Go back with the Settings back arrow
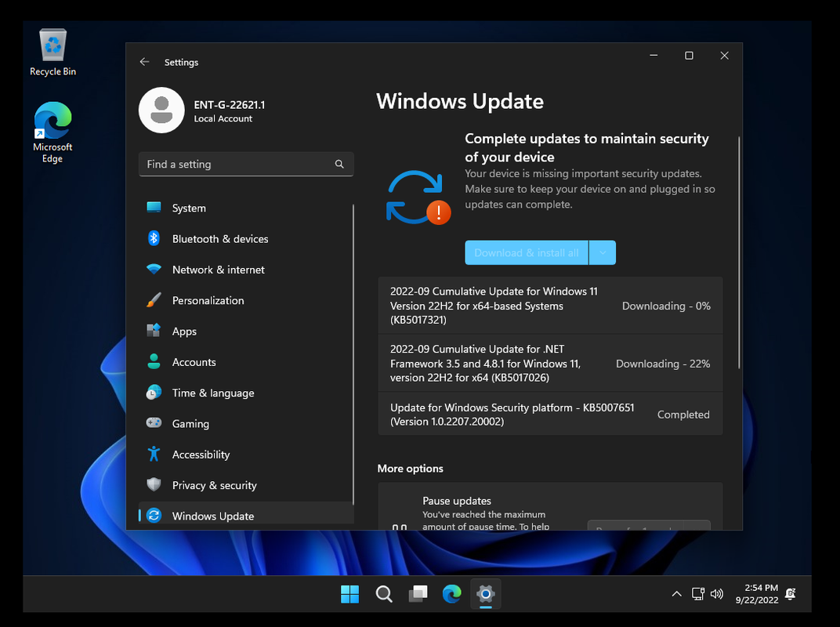Viewport: 840px width, 627px height. pyautogui.click(x=144, y=62)
